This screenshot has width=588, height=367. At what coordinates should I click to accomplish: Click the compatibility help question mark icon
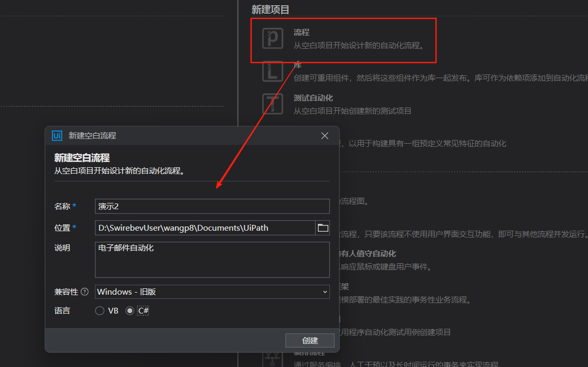(85, 292)
